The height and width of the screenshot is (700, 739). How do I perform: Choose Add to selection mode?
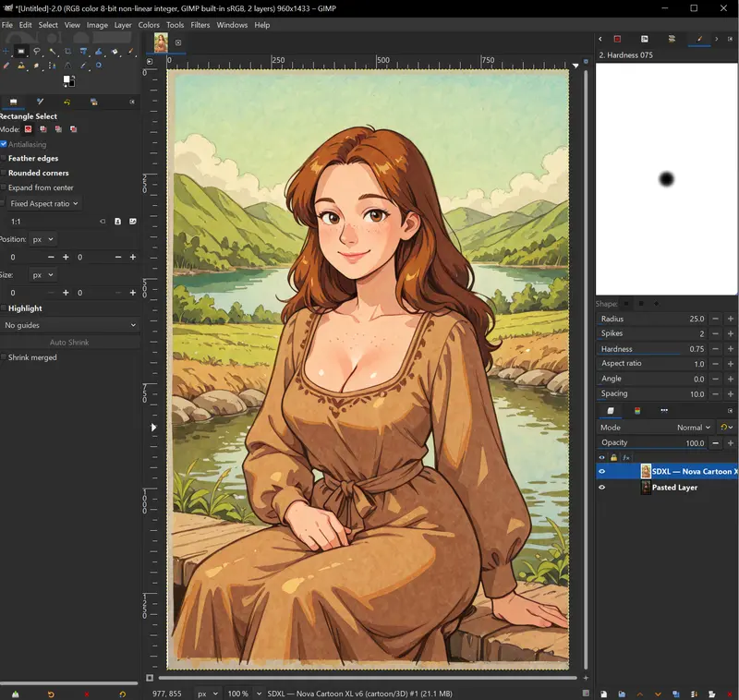coord(43,129)
